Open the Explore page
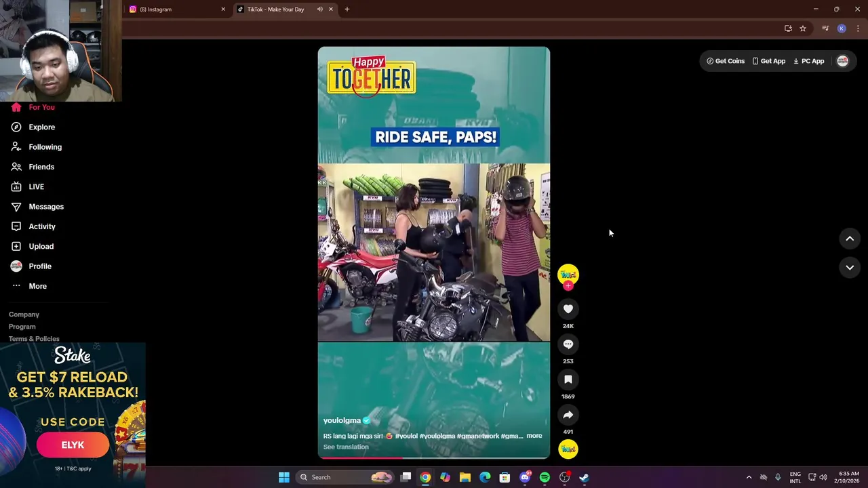The height and width of the screenshot is (488, 868). tap(33, 127)
